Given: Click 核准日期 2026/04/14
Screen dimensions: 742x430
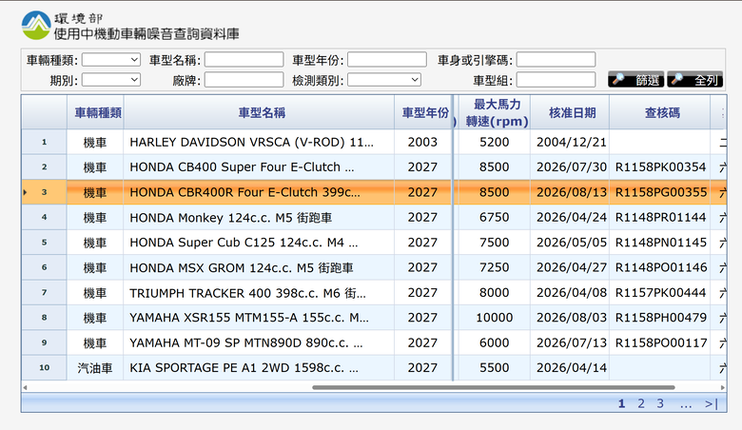Looking at the screenshot, I should click(571, 368).
